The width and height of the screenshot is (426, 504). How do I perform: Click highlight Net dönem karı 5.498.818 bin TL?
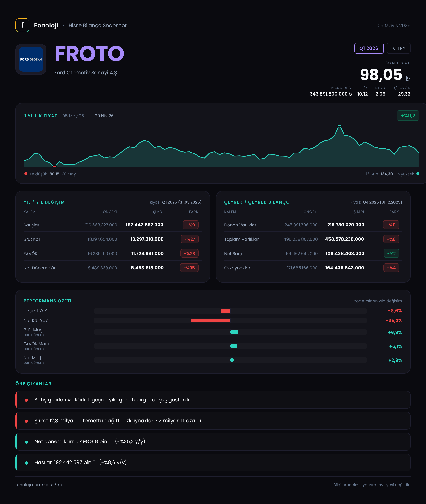213,441
